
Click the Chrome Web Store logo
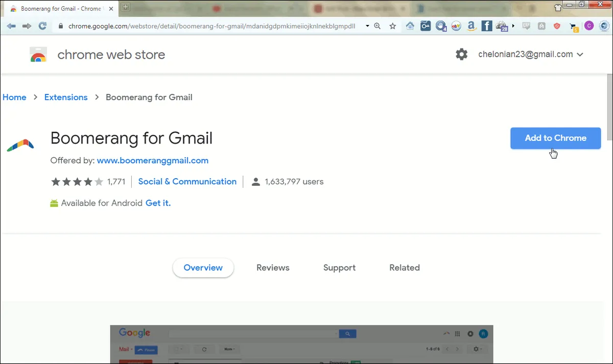(38, 55)
